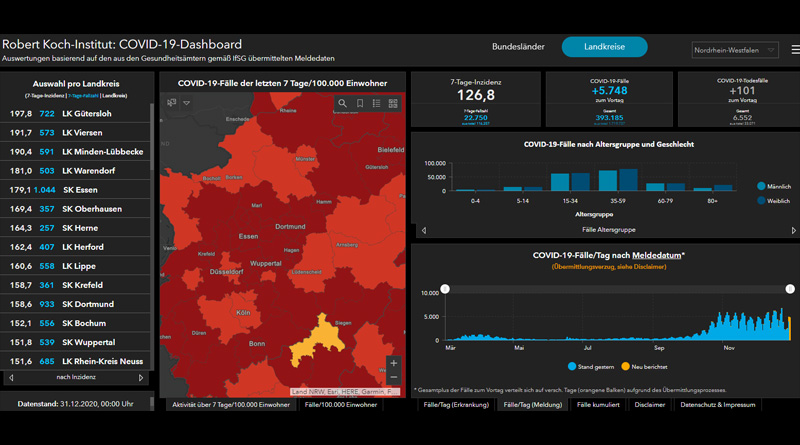Click the nach Inzidenz sorting label
The height and width of the screenshot is (445, 800).
point(76,377)
